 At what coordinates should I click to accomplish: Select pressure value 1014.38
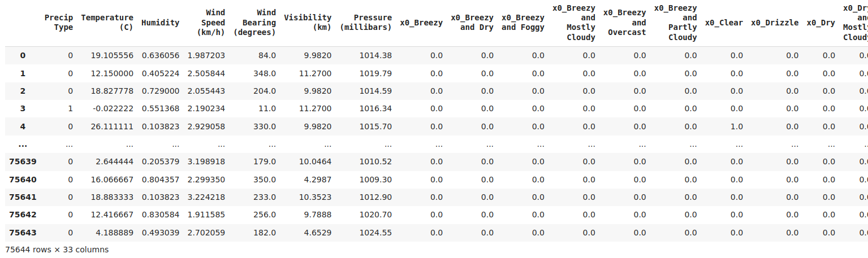pos(375,55)
